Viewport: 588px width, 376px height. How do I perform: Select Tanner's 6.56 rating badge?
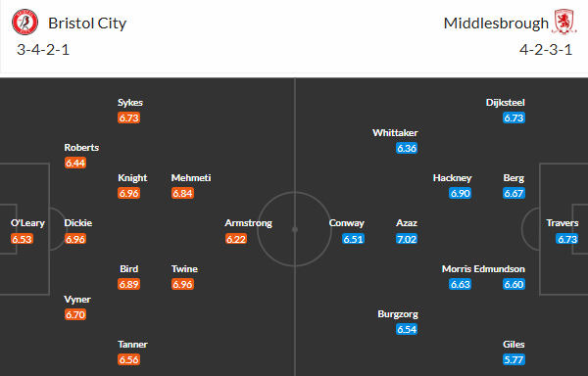(128, 359)
